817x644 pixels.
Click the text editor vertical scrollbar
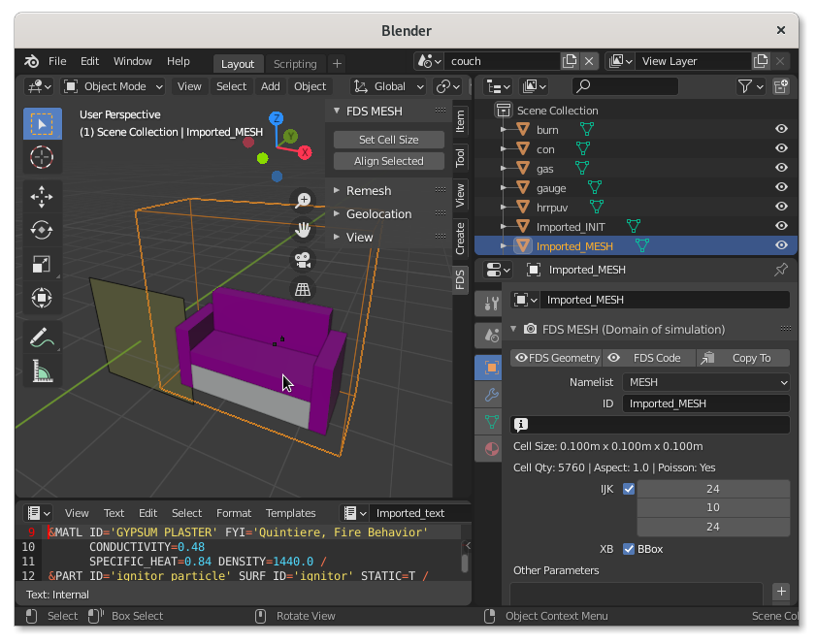pyautogui.click(x=465, y=563)
